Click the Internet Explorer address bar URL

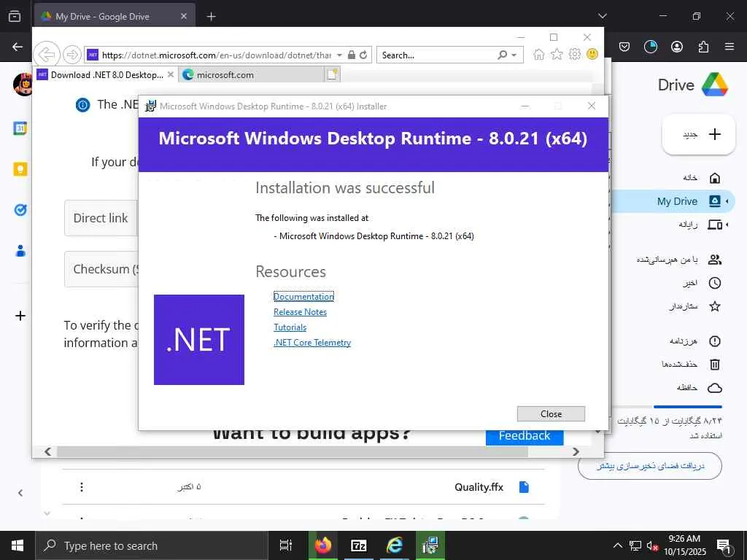pyautogui.click(x=216, y=55)
